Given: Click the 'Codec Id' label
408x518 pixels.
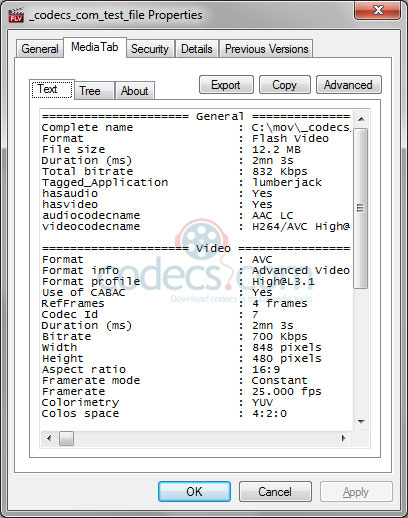Looking at the screenshot, I should click(x=70, y=314).
